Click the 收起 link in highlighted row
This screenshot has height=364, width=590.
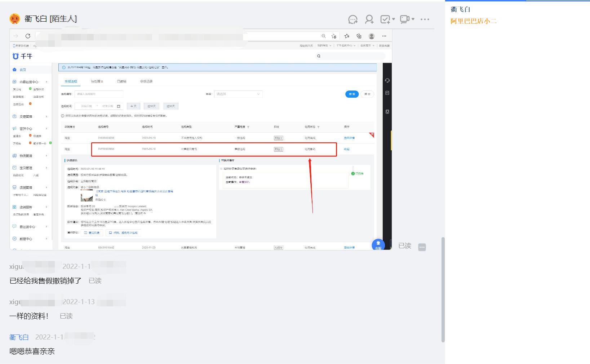pyautogui.click(x=347, y=149)
